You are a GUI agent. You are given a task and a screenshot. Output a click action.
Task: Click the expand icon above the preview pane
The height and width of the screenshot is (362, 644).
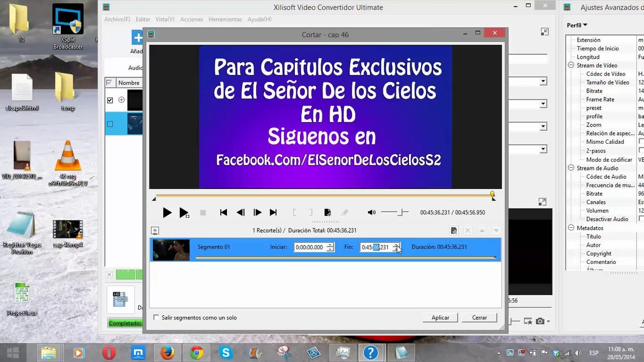tap(542, 202)
